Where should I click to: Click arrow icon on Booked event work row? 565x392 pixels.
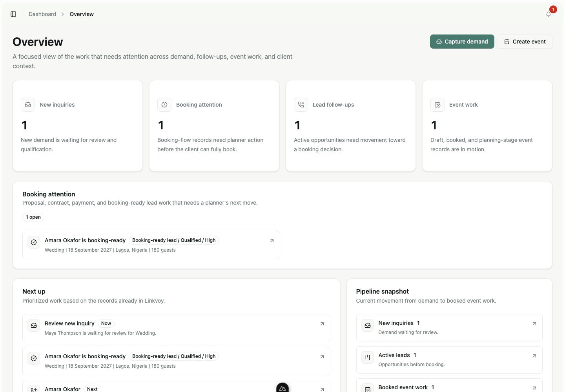click(534, 388)
